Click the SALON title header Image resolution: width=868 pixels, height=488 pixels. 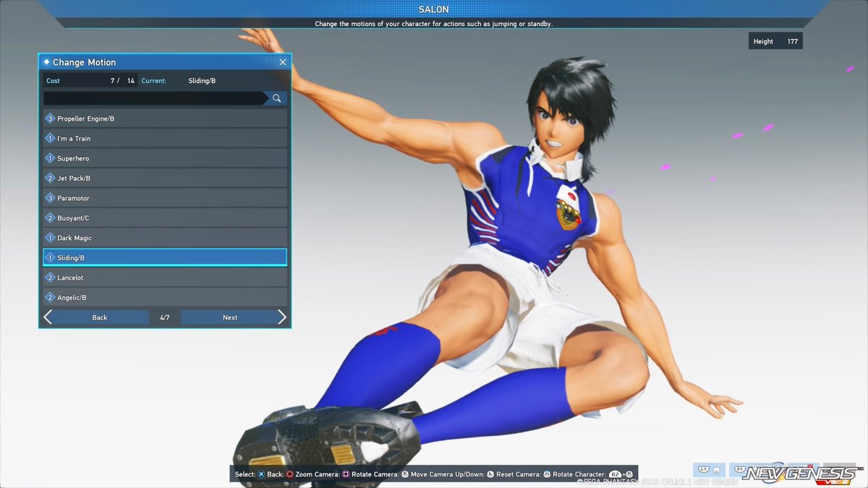tap(433, 9)
